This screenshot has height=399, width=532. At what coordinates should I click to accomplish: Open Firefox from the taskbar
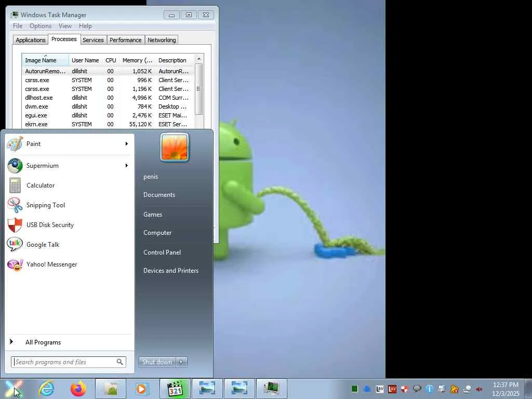click(x=78, y=389)
